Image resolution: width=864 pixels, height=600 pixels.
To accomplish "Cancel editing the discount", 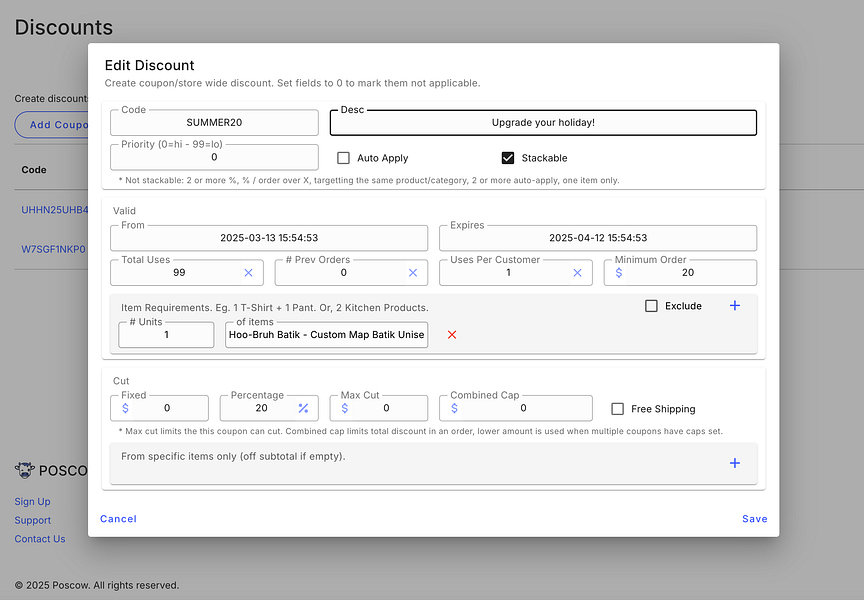I will click(118, 519).
